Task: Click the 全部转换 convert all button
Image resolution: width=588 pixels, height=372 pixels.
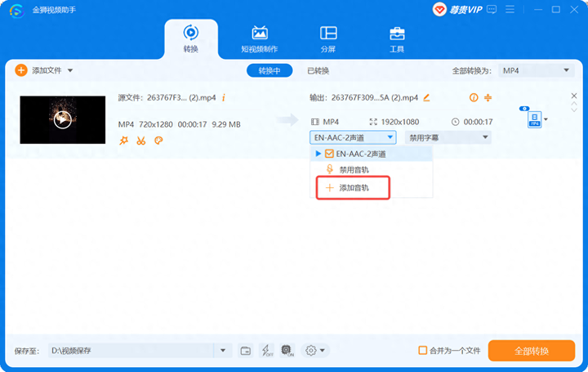Action: (x=532, y=351)
